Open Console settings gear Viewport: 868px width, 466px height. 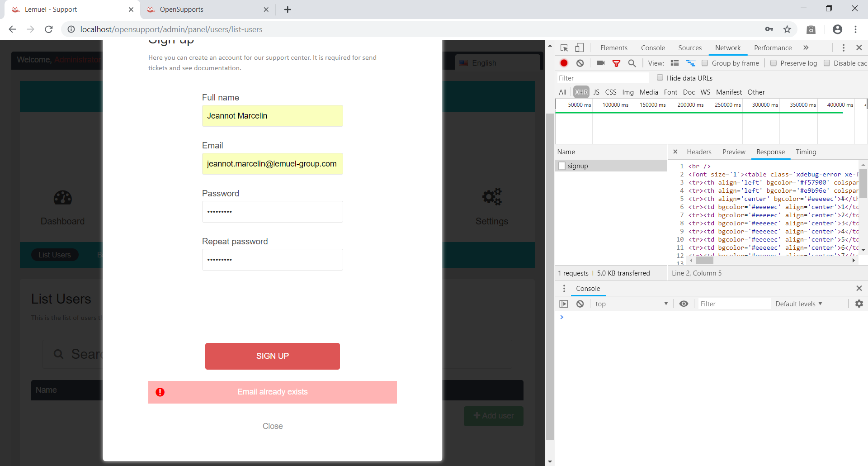coord(859,304)
